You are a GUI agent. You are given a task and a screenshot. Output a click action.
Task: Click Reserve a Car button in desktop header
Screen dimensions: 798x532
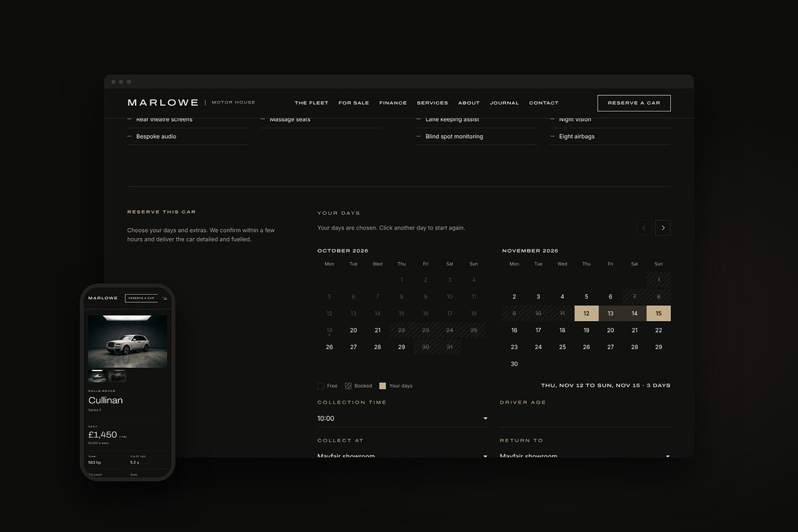634,103
